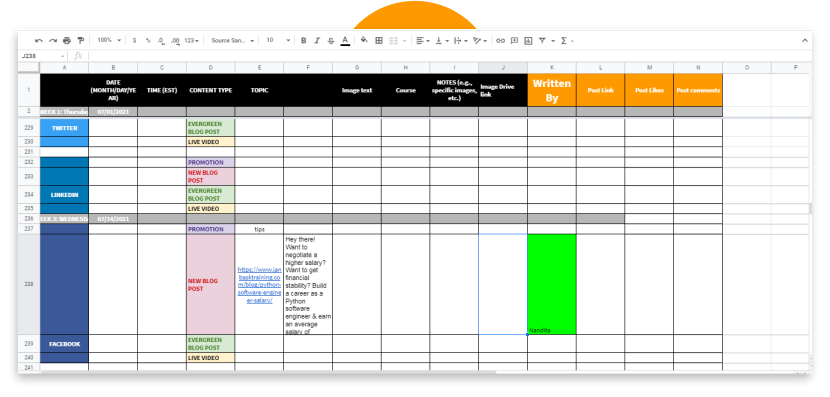Create a filter with funnel icon

pyautogui.click(x=543, y=40)
